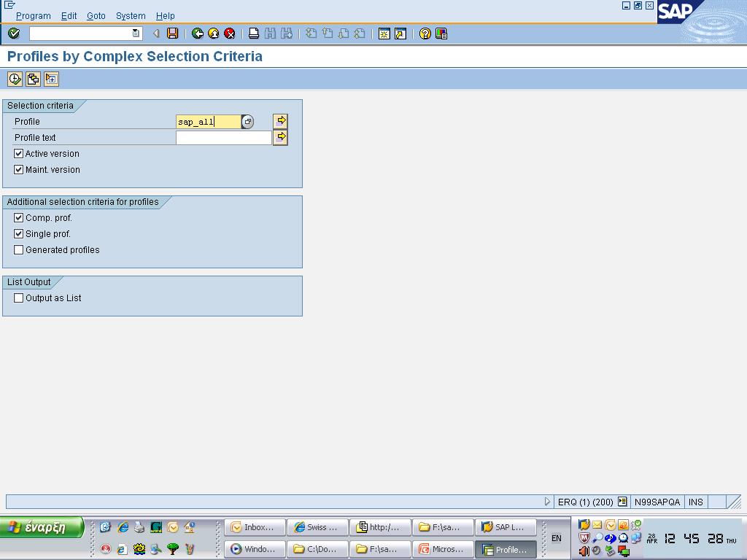Click the yellow Help question-mark icon
Screen dimensions: 747x560
tap(425, 34)
